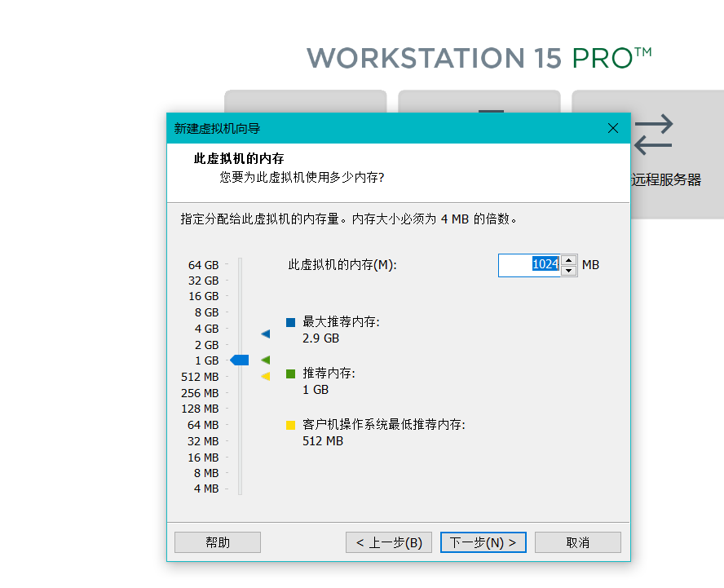Increase memory with the spinner up arrow
Viewport: 724px width, 588px height.
click(569, 260)
